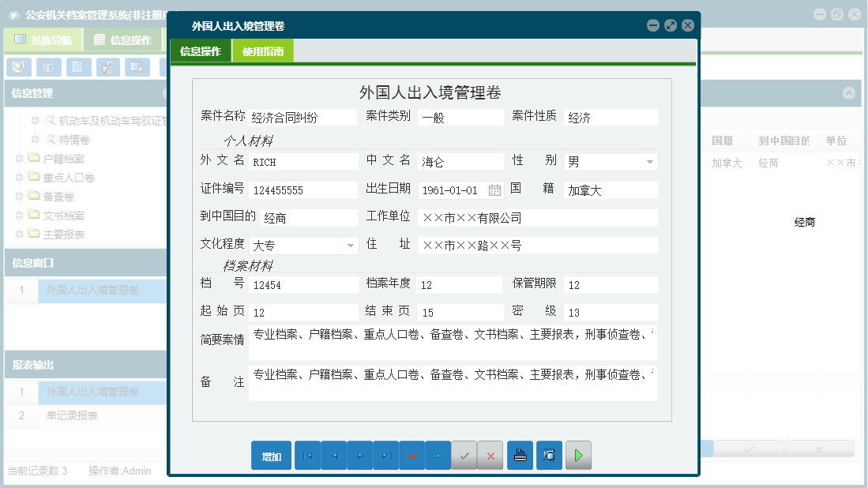868x488 pixels.
Task: Open the 信息操作 tab in main window
Action: pos(122,39)
